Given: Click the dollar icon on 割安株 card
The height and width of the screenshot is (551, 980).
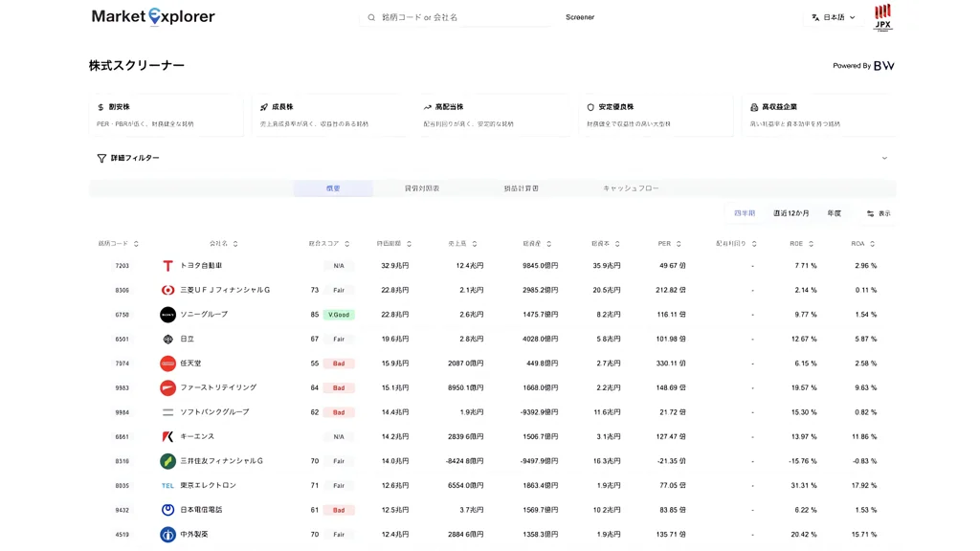Looking at the screenshot, I should tap(100, 107).
